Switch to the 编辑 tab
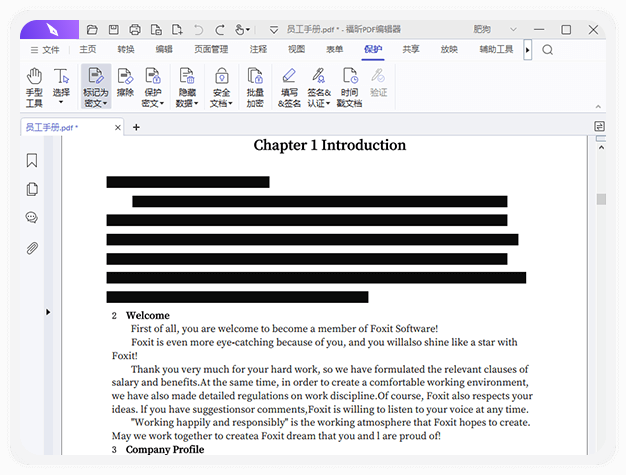 [x=164, y=49]
